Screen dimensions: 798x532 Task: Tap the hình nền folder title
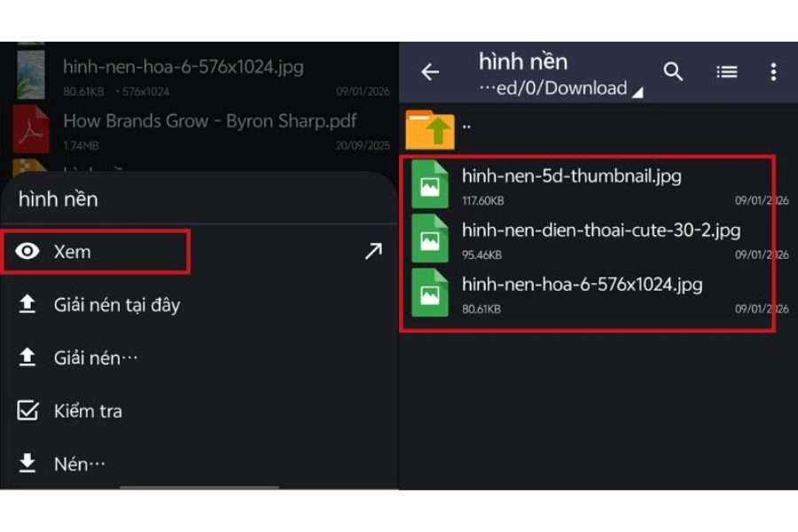524,61
